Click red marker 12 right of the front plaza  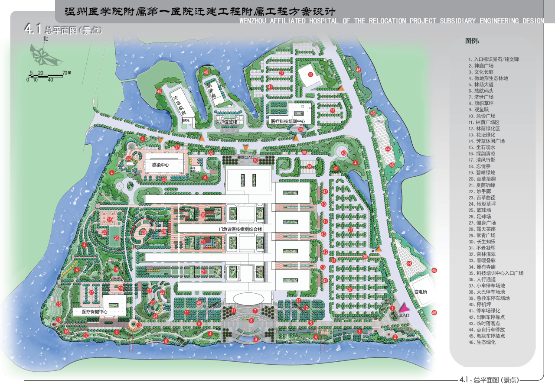tap(306, 308)
